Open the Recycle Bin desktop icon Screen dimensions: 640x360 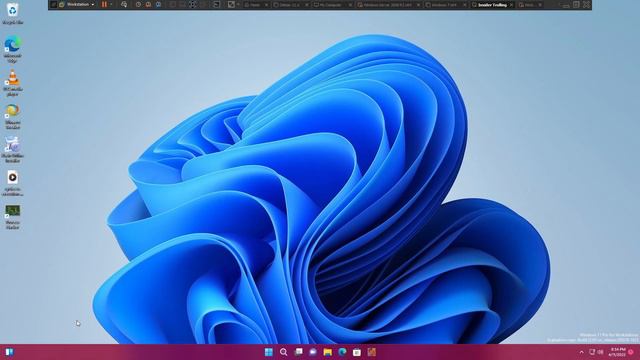12,13
